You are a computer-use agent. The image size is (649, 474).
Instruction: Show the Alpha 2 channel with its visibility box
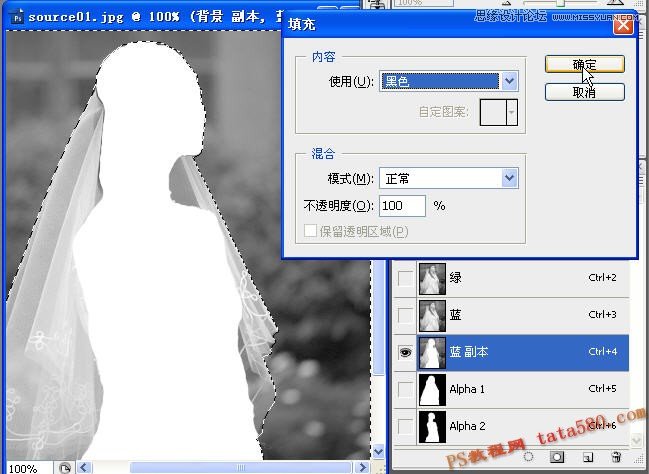click(405, 426)
